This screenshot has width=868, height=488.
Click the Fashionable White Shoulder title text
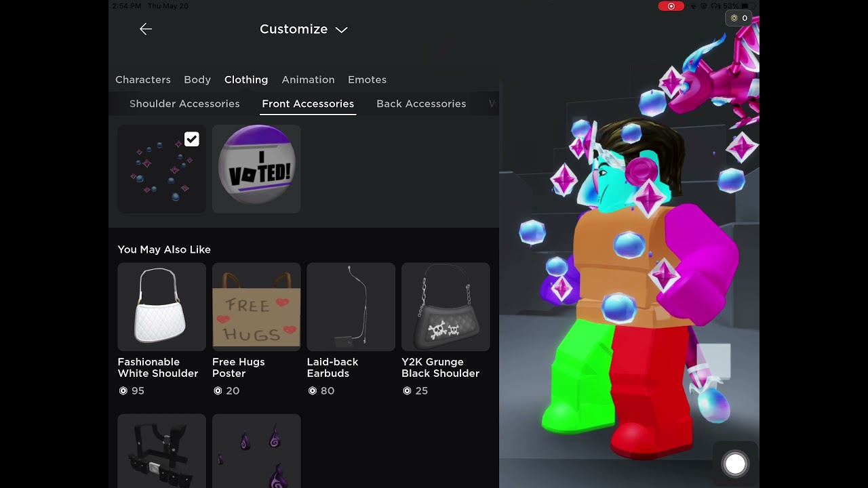[x=158, y=367]
